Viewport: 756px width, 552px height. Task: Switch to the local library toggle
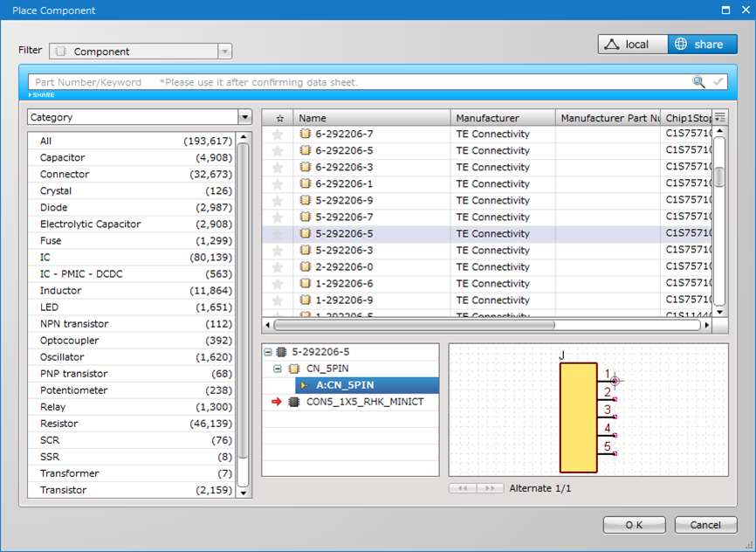point(633,45)
